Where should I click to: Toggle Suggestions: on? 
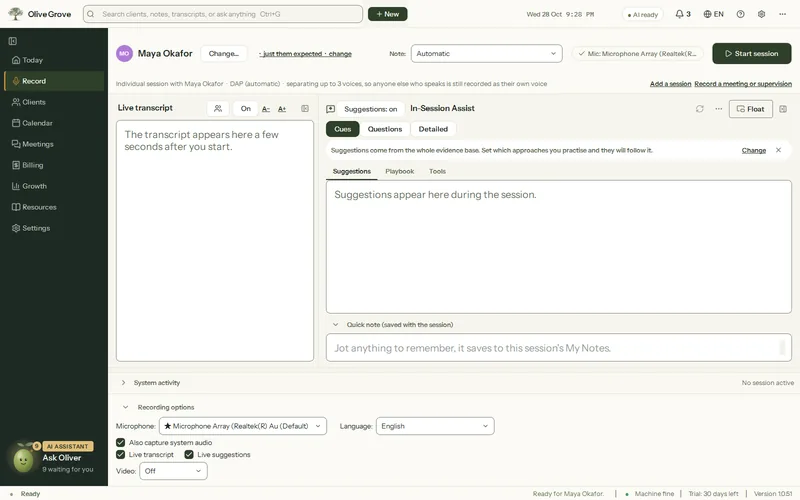[x=370, y=109]
